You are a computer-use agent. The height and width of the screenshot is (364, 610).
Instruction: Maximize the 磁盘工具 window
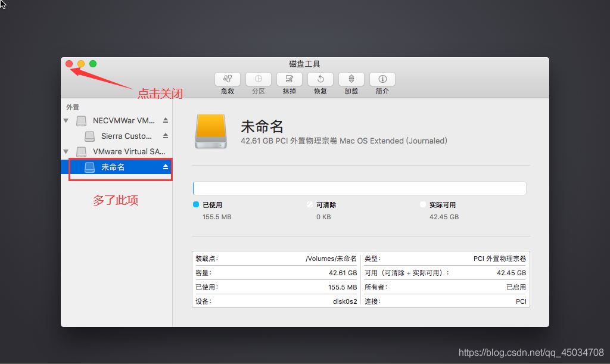click(93, 64)
